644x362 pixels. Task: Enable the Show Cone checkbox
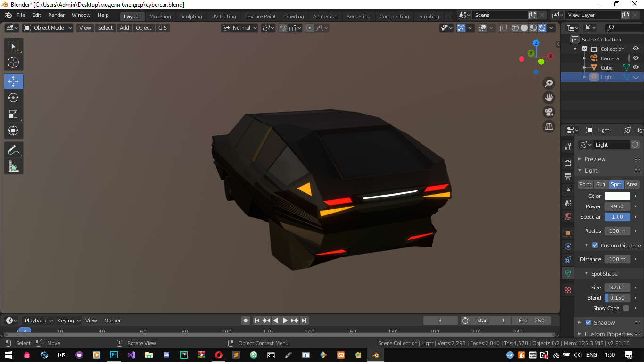point(626,308)
